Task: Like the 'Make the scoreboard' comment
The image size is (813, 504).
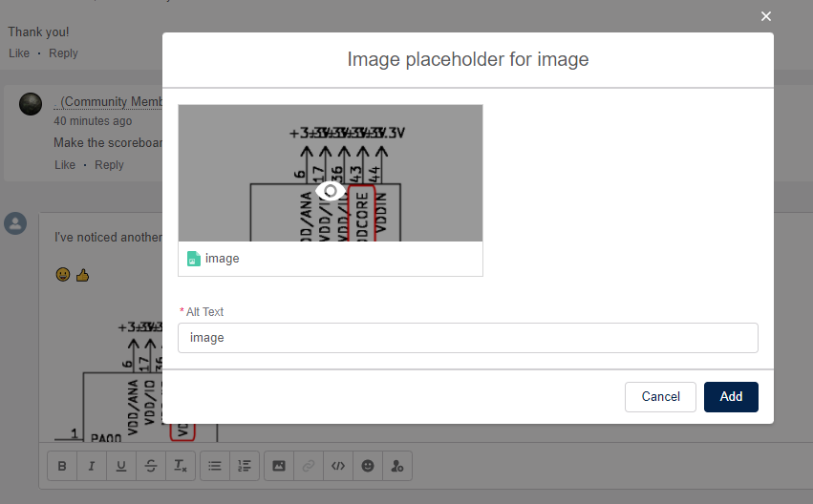Action: [65, 165]
